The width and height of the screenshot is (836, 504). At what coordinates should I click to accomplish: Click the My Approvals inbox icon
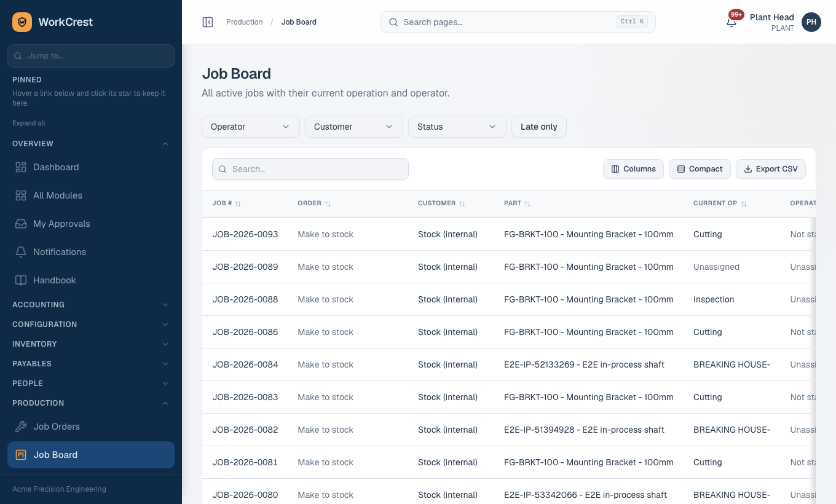click(21, 224)
